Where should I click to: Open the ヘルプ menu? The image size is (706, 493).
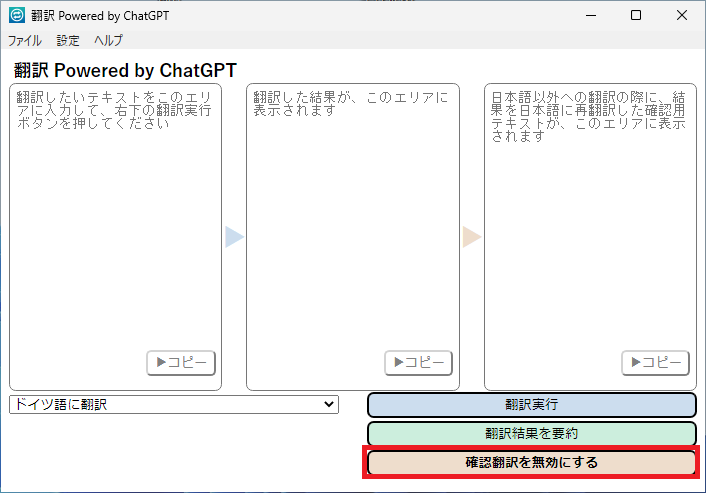(x=108, y=41)
